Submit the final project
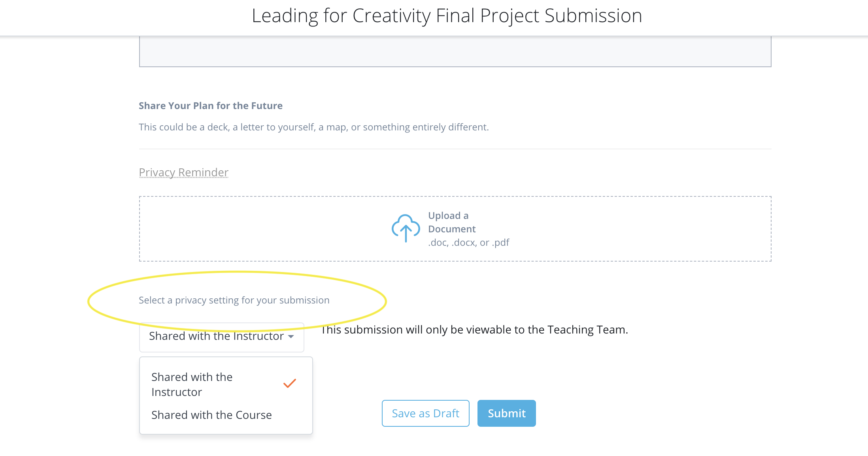 506,413
